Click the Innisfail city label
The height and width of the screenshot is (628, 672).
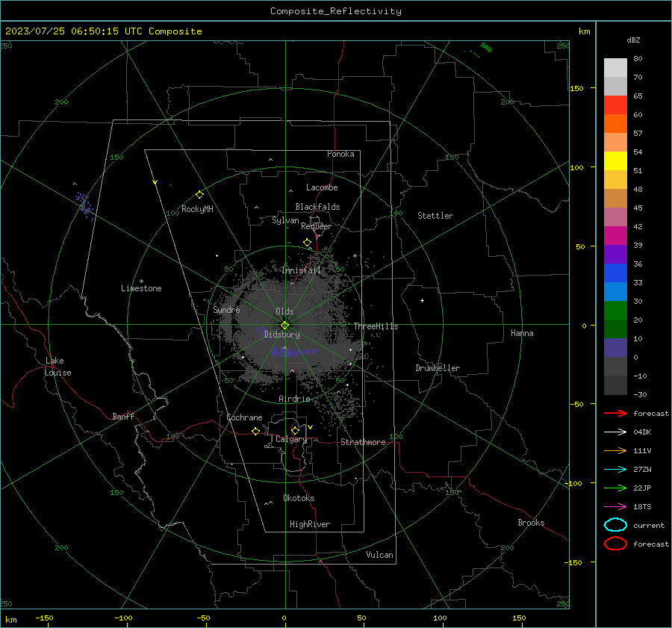[302, 270]
